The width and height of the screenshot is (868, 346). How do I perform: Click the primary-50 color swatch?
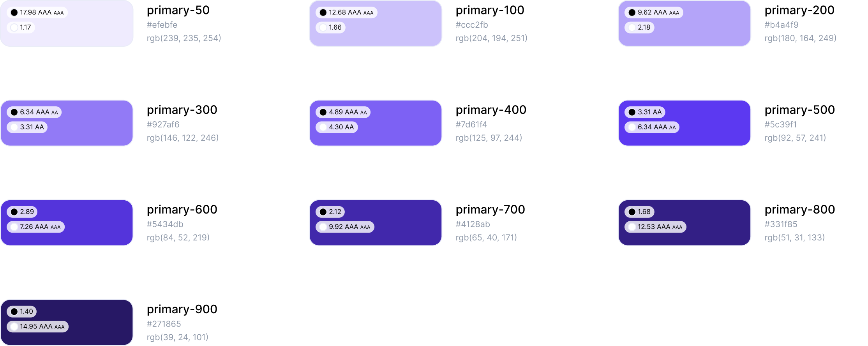67,23
